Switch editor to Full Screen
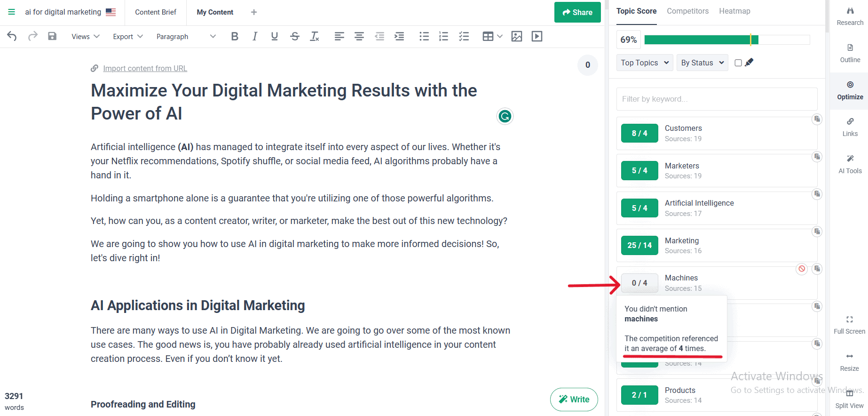 (x=850, y=325)
